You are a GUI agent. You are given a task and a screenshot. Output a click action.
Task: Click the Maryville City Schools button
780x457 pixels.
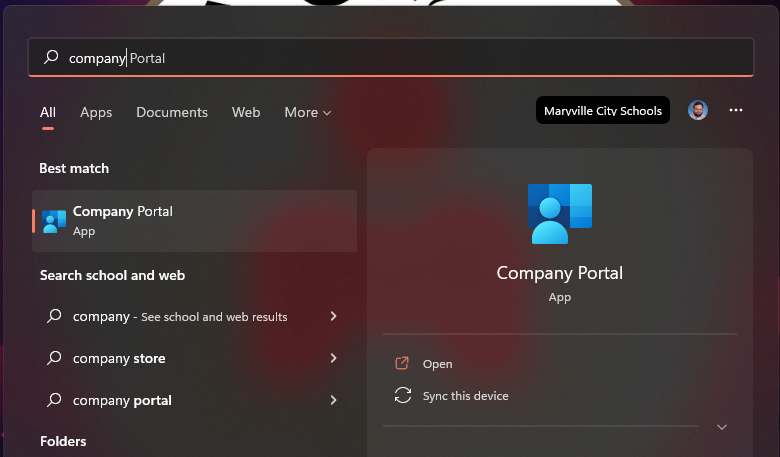tap(602, 110)
